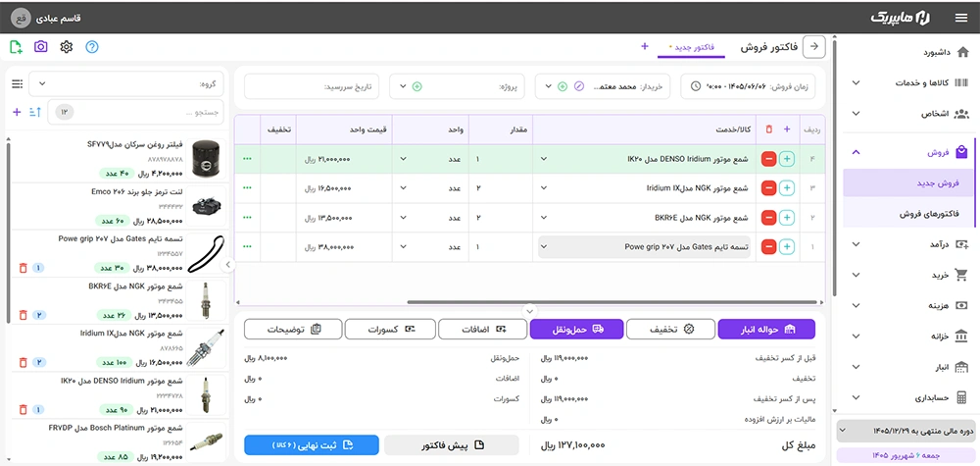Expand درآمد sidebar section
This screenshot has width=980, height=466.
point(857,244)
